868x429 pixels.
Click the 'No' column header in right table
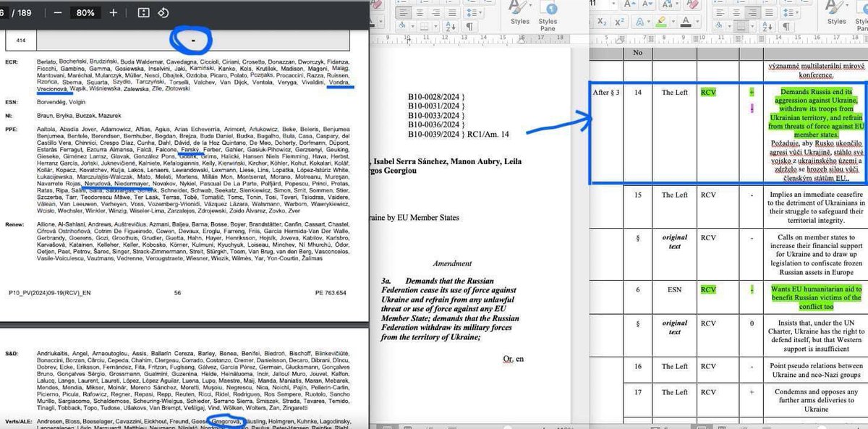tap(638, 52)
